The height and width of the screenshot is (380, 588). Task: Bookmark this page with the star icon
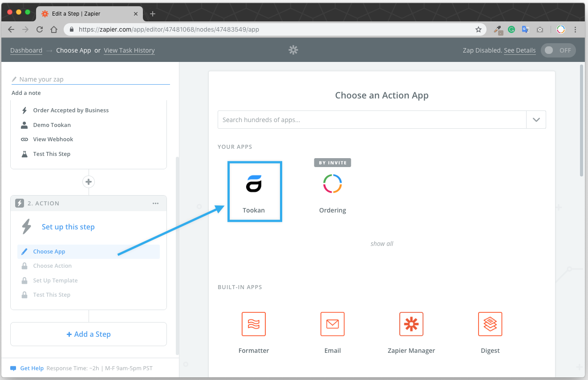(x=479, y=29)
